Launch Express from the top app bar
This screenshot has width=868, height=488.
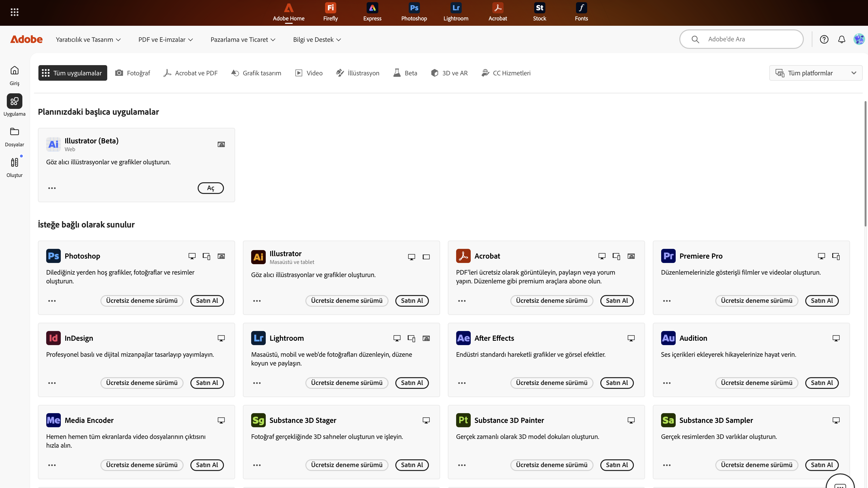pos(372,12)
